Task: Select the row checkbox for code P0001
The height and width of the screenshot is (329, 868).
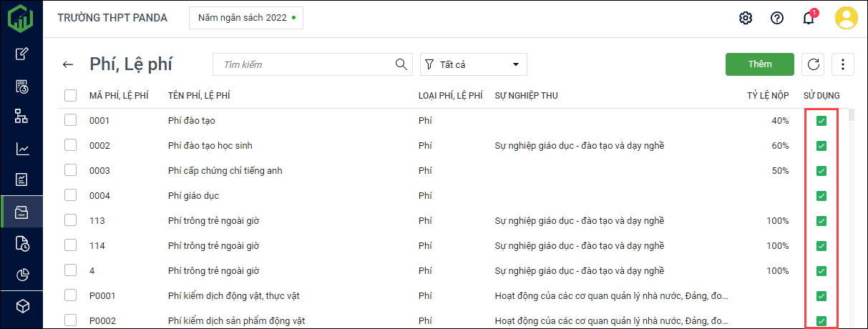Action: [70, 295]
